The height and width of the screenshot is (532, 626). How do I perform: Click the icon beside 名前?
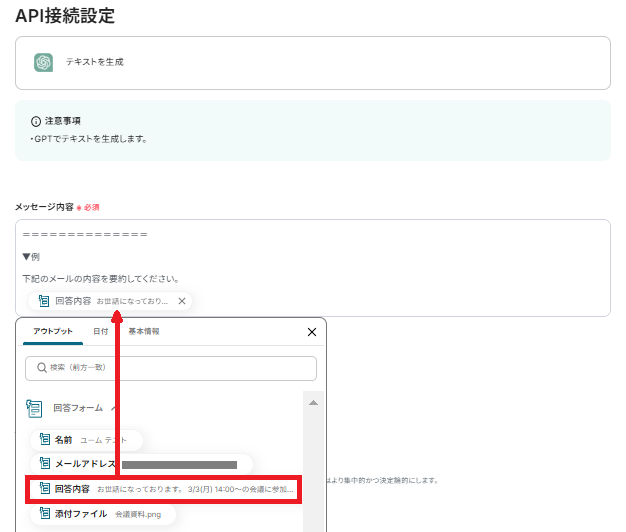tap(45, 440)
